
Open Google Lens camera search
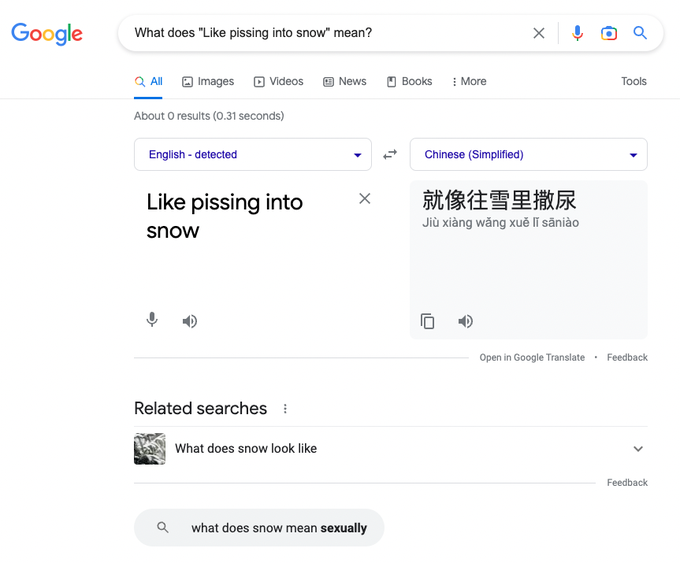tap(609, 33)
